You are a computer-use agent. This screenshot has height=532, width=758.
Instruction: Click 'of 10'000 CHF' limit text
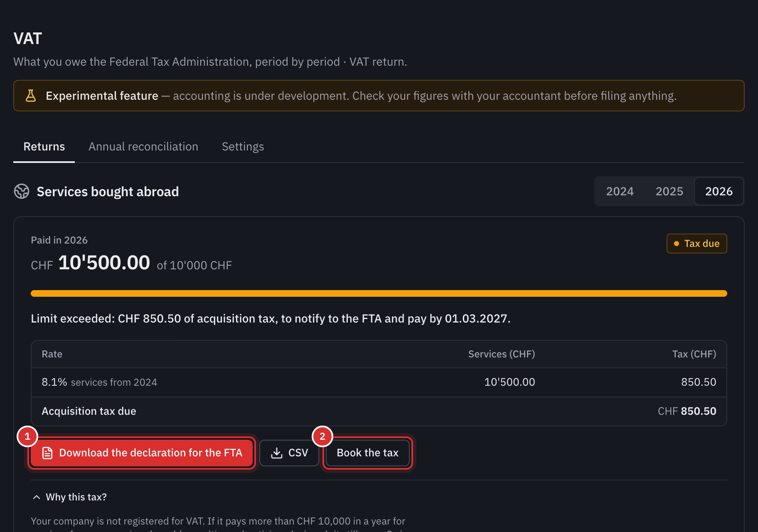pyautogui.click(x=194, y=265)
